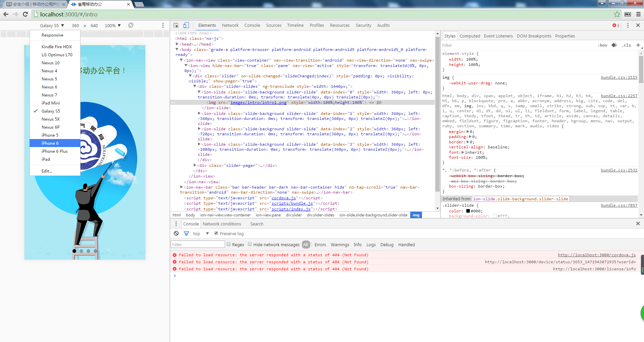Expand the margin property shorthand
Screen dimensions: 644x342
tap(468, 132)
